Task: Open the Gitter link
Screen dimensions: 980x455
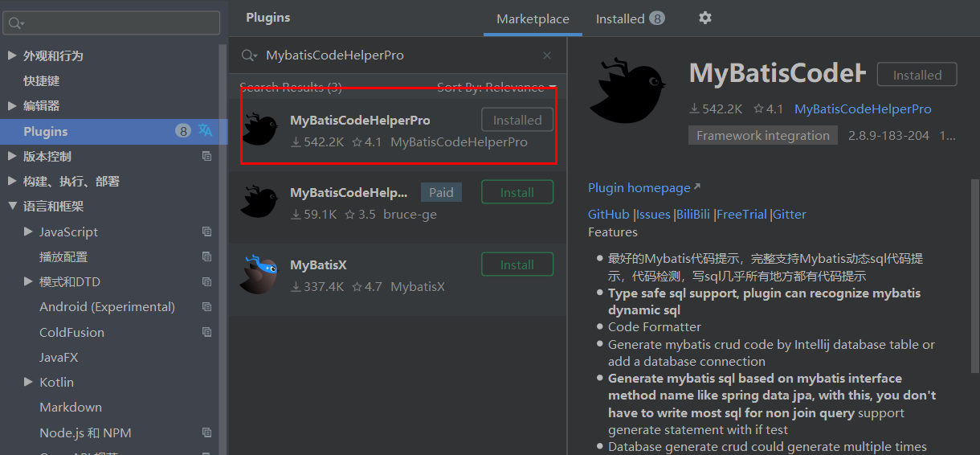Action: 790,214
